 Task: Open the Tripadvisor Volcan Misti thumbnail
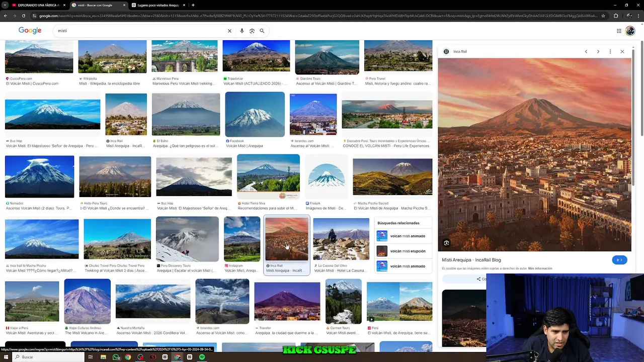pyautogui.click(x=256, y=56)
